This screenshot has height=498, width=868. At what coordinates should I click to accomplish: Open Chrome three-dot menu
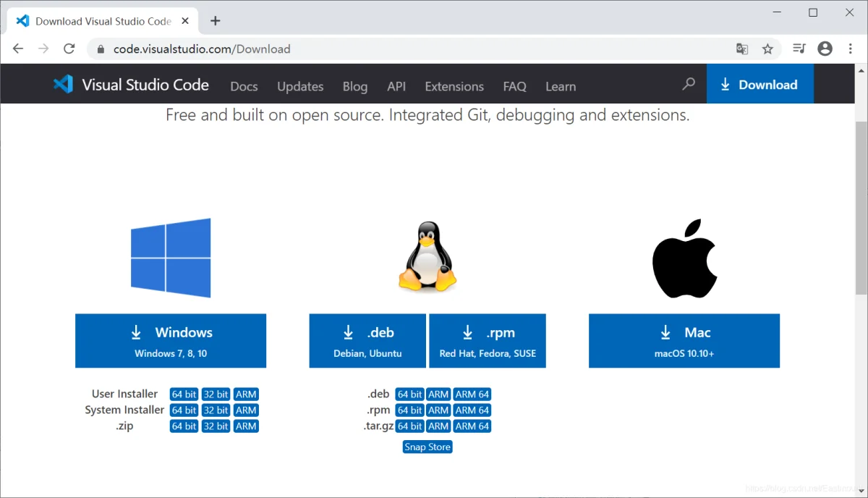point(848,48)
